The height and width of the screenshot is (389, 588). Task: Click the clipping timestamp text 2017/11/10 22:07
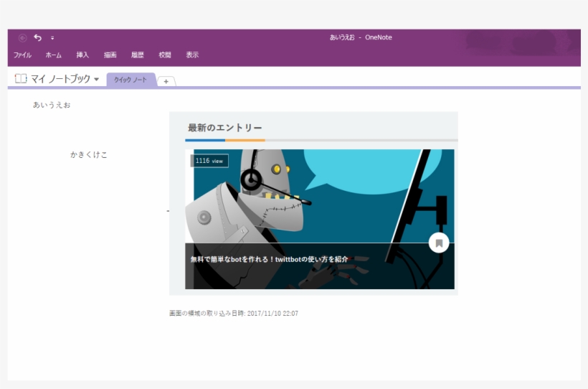point(272,314)
